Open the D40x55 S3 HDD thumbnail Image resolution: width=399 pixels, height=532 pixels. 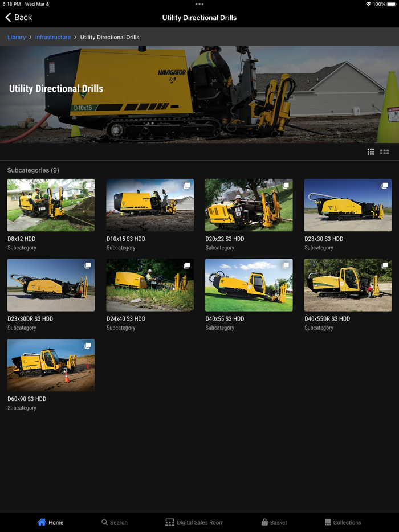(x=249, y=285)
